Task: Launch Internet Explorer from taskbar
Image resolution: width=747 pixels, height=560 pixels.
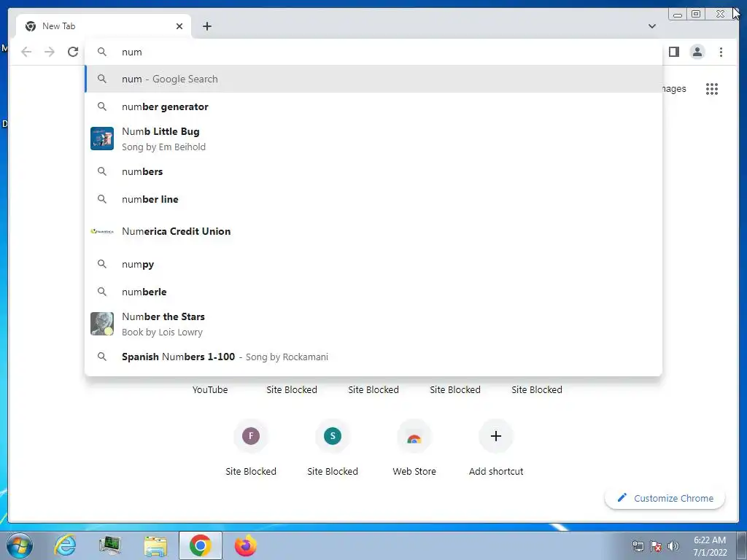Action: (x=65, y=545)
